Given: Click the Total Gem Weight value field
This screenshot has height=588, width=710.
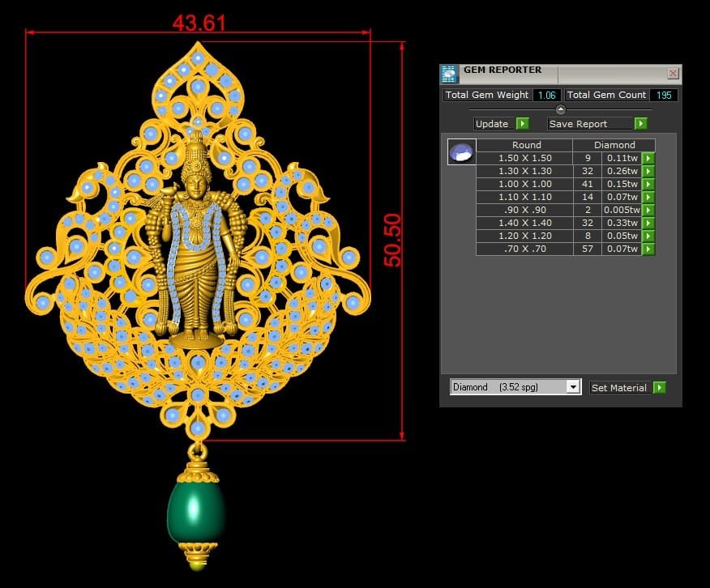Looking at the screenshot, I should (547, 96).
